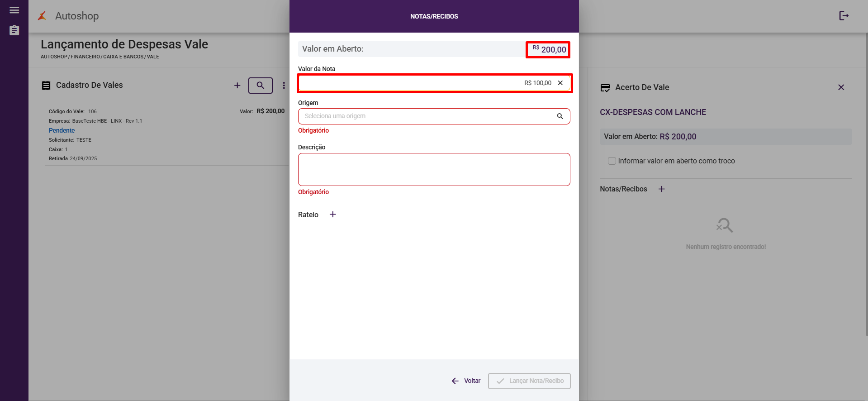Click the Autoshop logo
Screen dimensions: 868x401
43,16
